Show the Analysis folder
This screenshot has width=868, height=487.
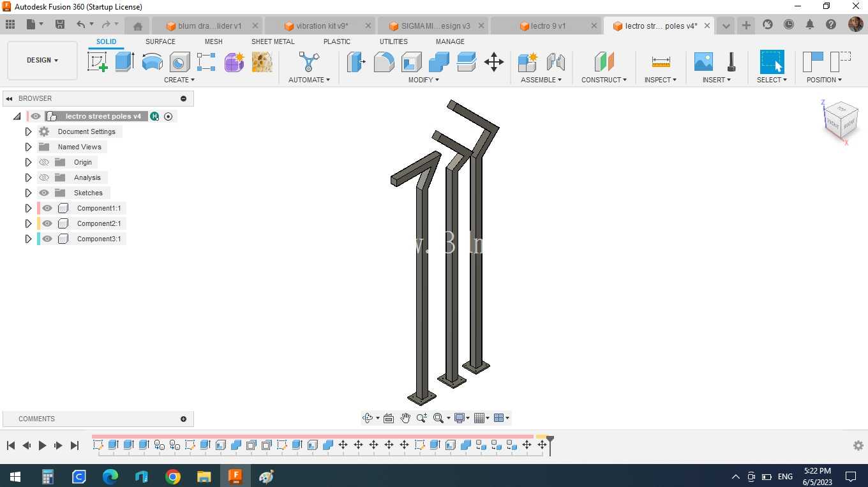click(x=44, y=177)
